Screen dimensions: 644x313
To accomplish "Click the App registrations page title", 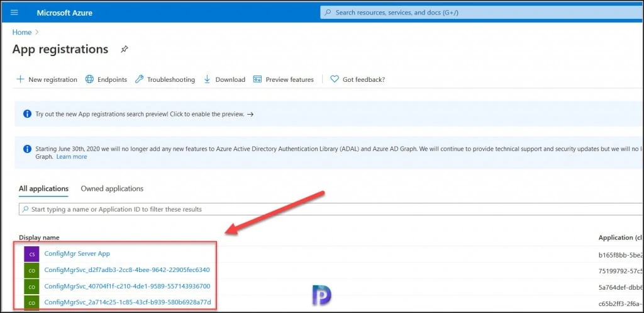I will [x=60, y=49].
